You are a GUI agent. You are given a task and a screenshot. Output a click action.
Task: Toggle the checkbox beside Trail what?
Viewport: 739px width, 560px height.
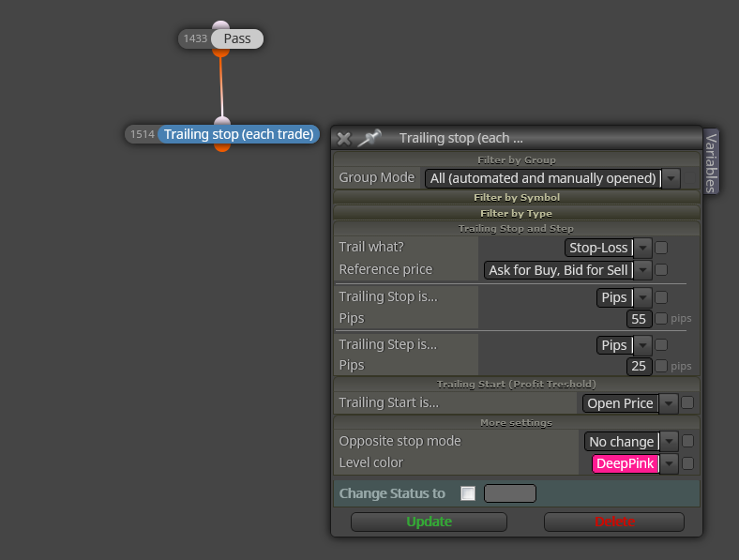(661, 248)
